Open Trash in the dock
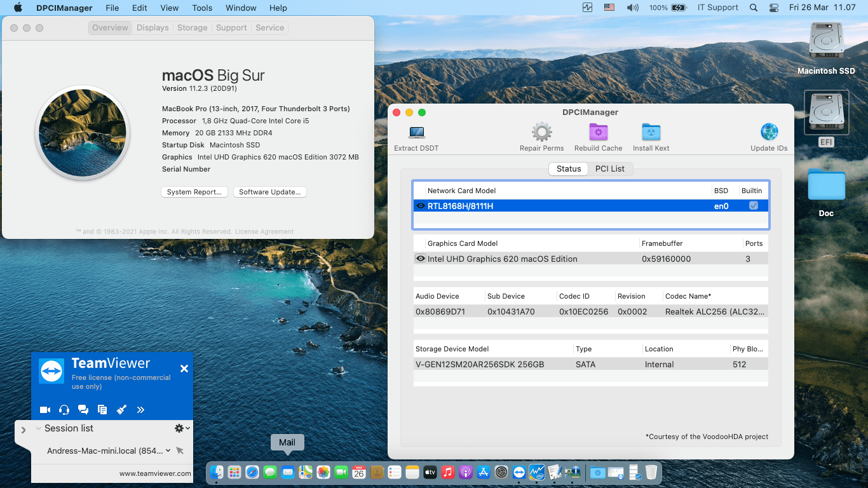Screen dimensions: 868x488 coord(651,472)
